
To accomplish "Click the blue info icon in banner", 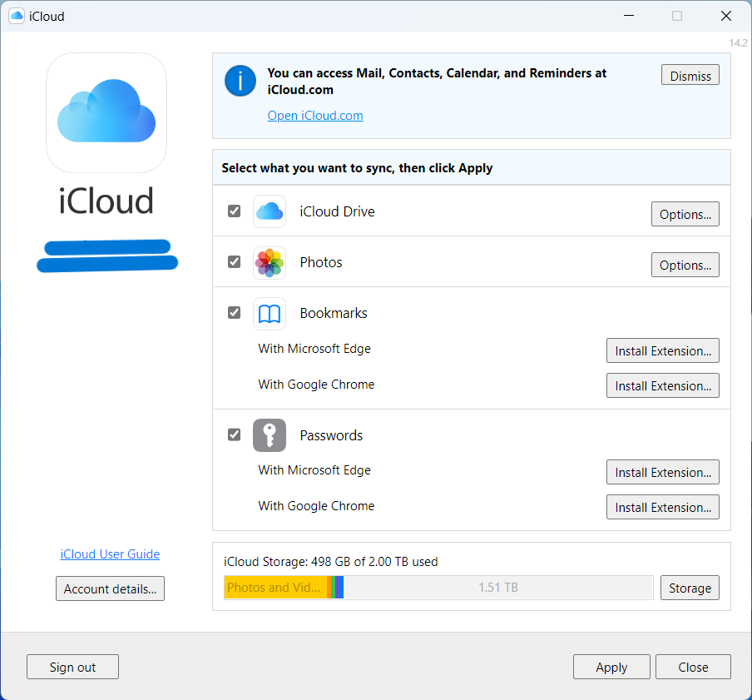I will tap(240, 81).
